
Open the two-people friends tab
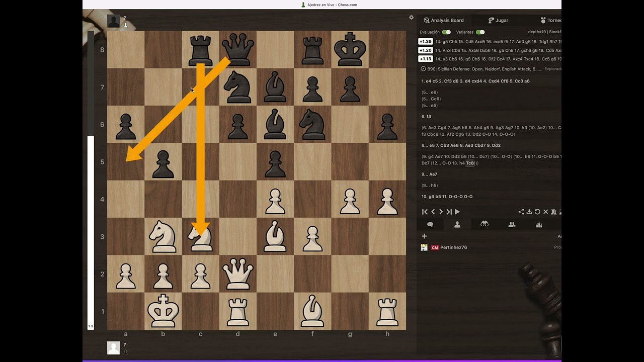(x=512, y=225)
